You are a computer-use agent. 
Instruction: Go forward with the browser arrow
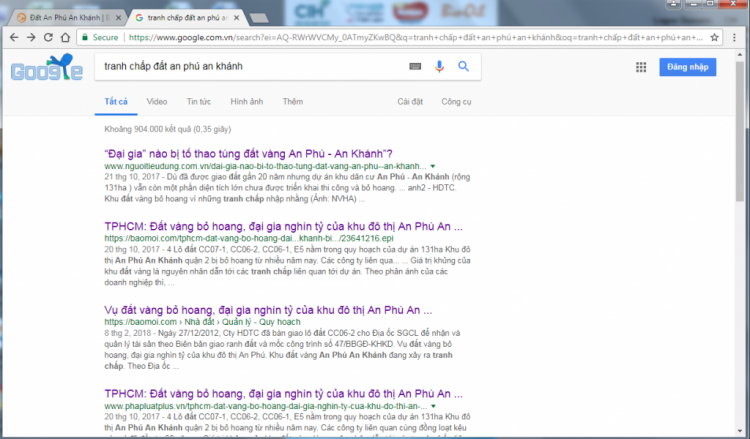pyautogui.click(x=31, y=37)
